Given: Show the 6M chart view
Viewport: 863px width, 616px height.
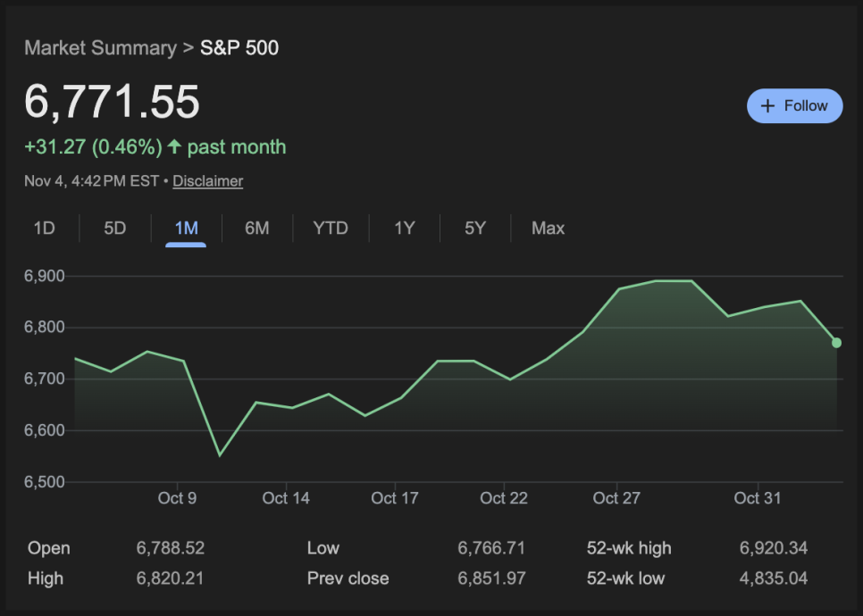Looking at the screenshot, I should click(256, 229).
